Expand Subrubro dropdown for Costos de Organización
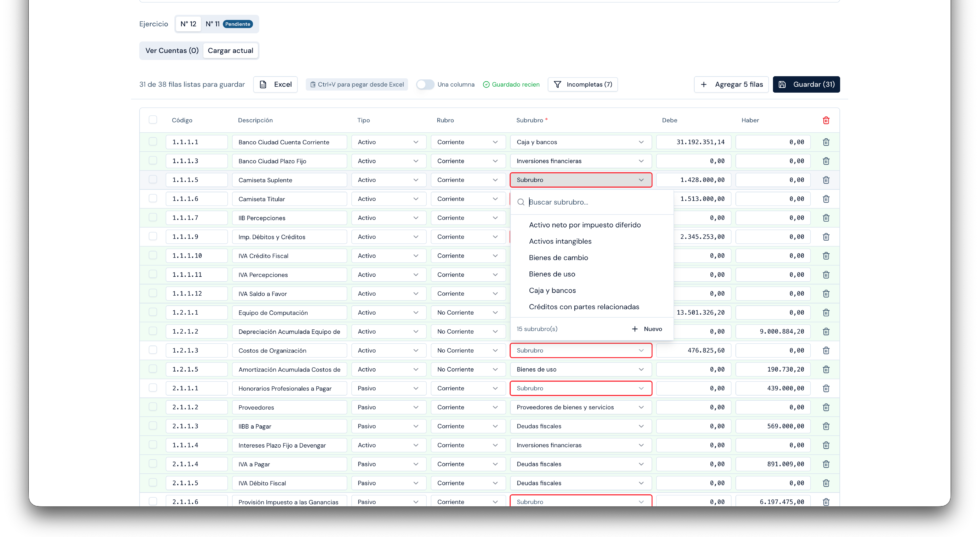 pos(581,350)
